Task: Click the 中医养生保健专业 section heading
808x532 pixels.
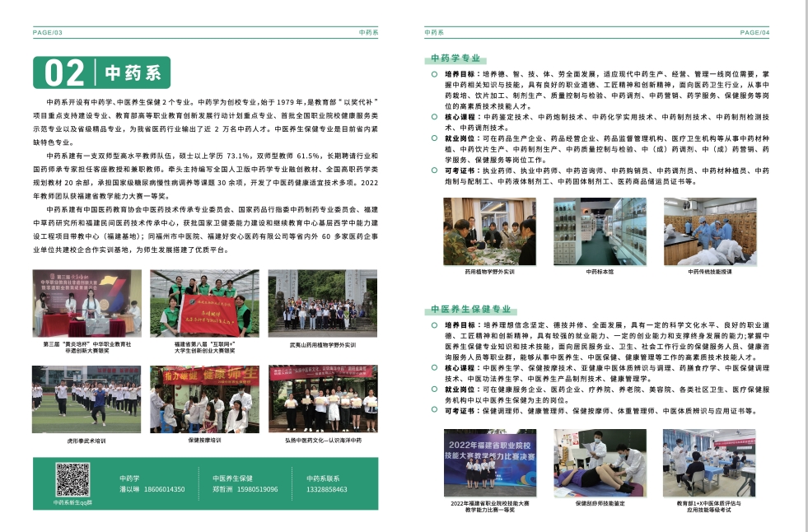Action: tap(471, 309)
